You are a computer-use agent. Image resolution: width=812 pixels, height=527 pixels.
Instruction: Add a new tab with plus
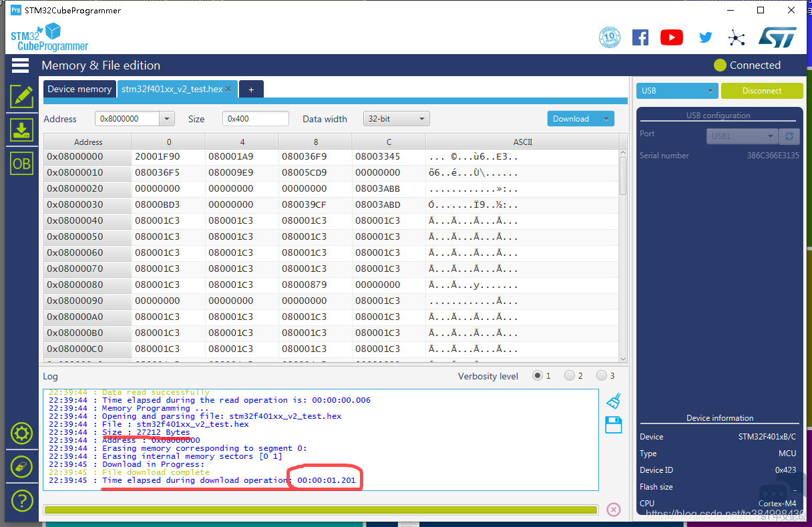click(251, 89)
